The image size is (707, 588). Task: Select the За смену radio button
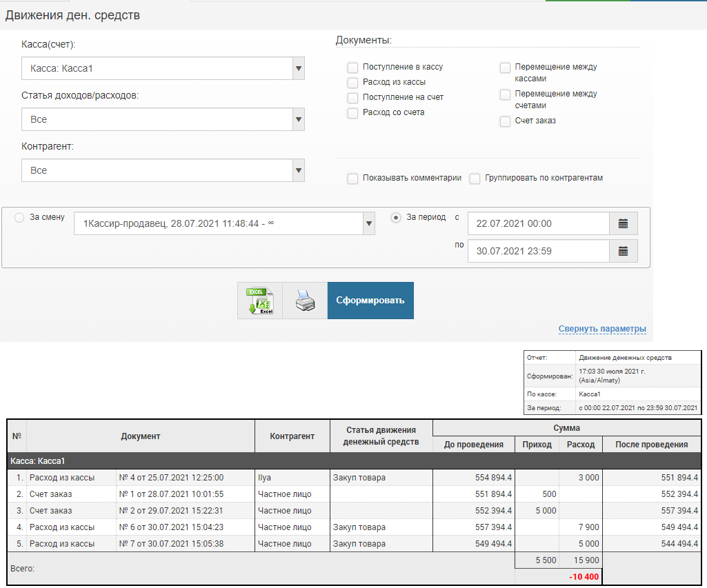[x=19, y=217]
